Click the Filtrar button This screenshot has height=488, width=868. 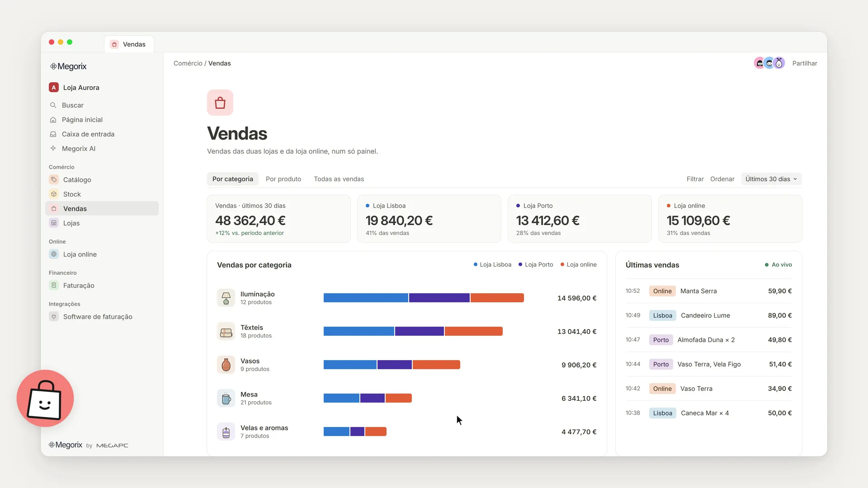pyautogui.click(x=695, y=179)
